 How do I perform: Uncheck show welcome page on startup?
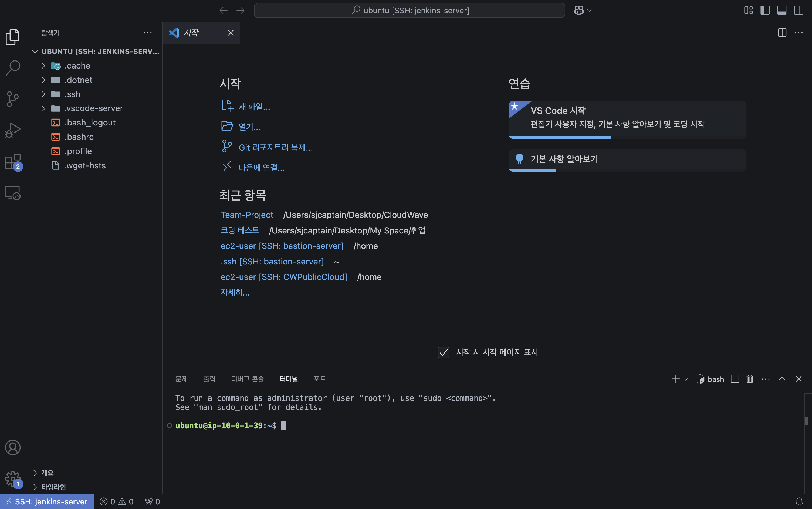pyautogui.click(x=443, y=352)
